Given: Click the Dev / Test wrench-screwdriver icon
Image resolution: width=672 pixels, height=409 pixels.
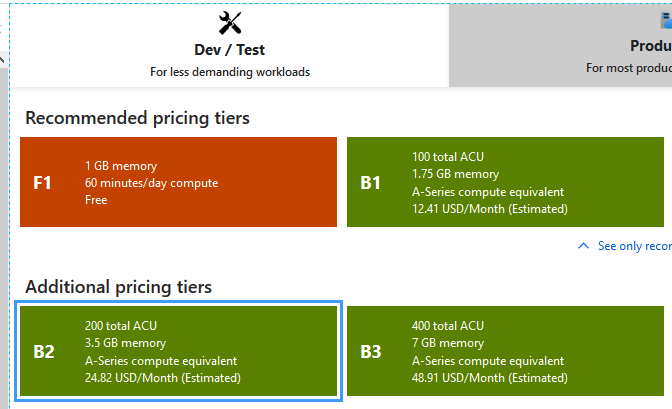Looking at the screenshot, I should coord(230,22).
